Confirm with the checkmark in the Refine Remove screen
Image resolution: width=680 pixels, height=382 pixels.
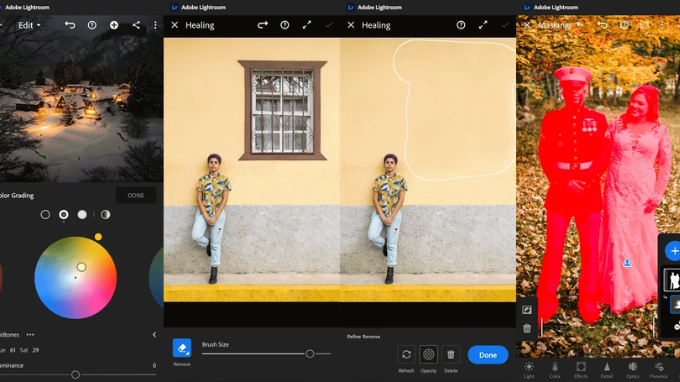pyautogui.click(x=505, y=25)
